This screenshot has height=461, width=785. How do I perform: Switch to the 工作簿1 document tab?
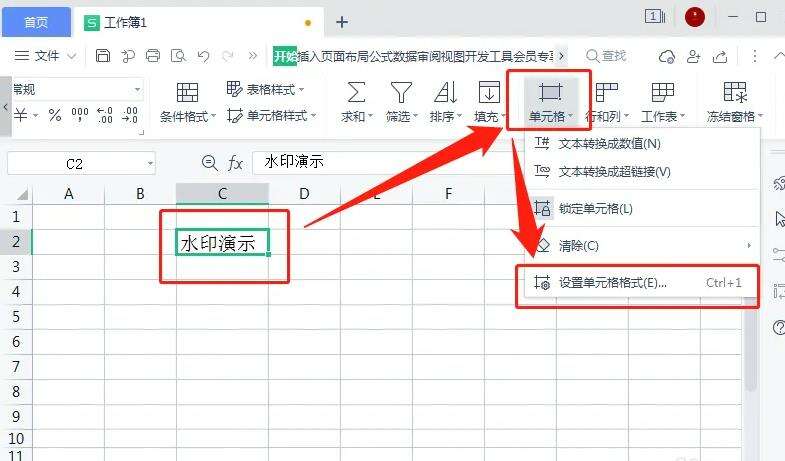click(200, 23)
